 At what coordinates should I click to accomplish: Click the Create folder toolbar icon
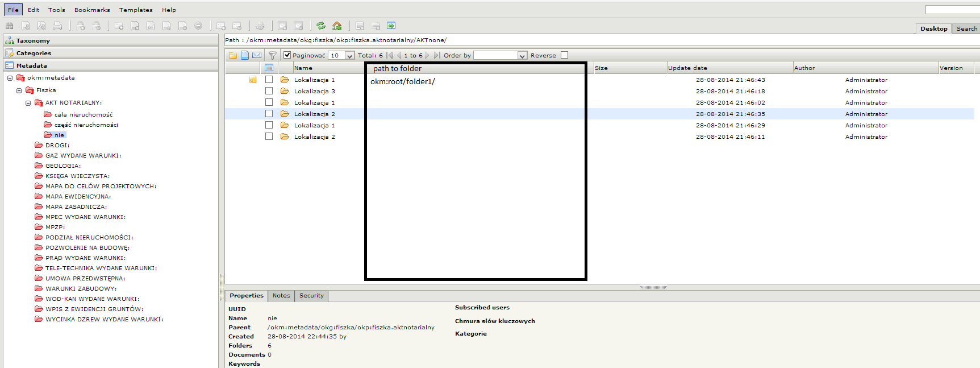(x=119, y=26)
